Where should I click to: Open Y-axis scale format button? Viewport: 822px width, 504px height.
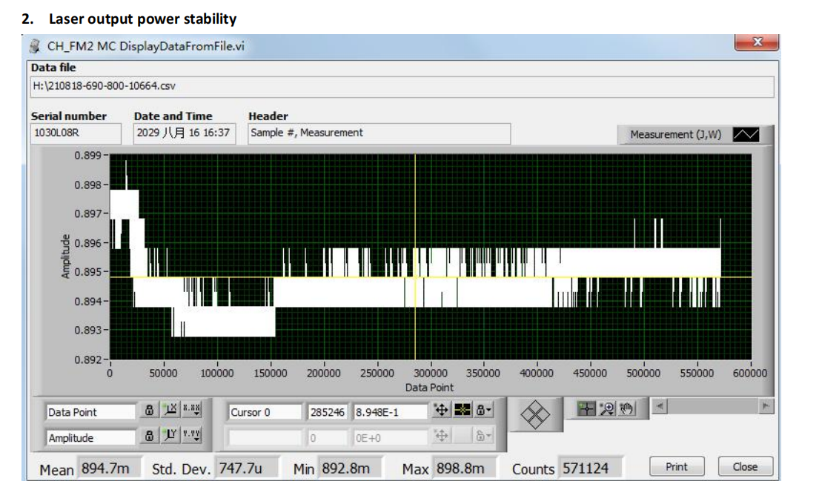coord(190,437)
